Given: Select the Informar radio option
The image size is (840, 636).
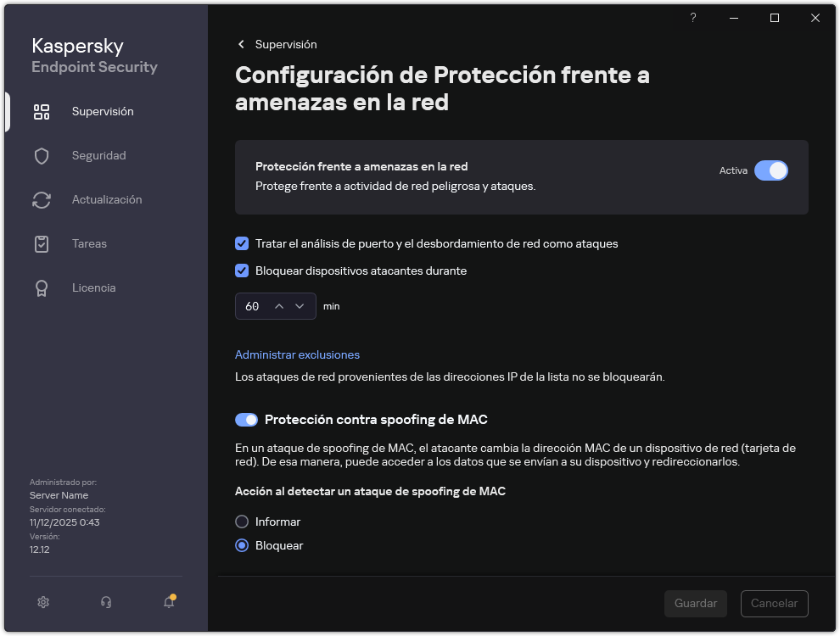Looking at the screenshot, I should tap(242, 522).
